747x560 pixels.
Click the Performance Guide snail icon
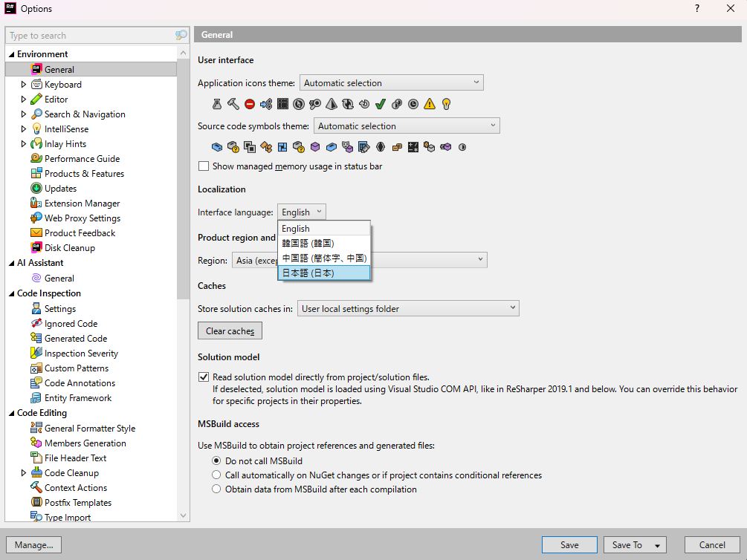36,158
